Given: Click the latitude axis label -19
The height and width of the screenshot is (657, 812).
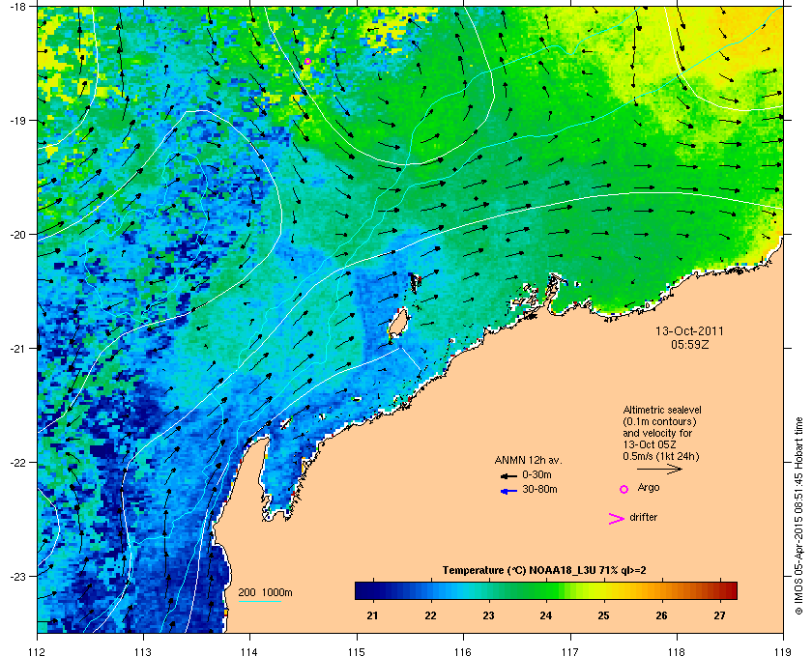Looking at the screenshot, I should [18, 121].
